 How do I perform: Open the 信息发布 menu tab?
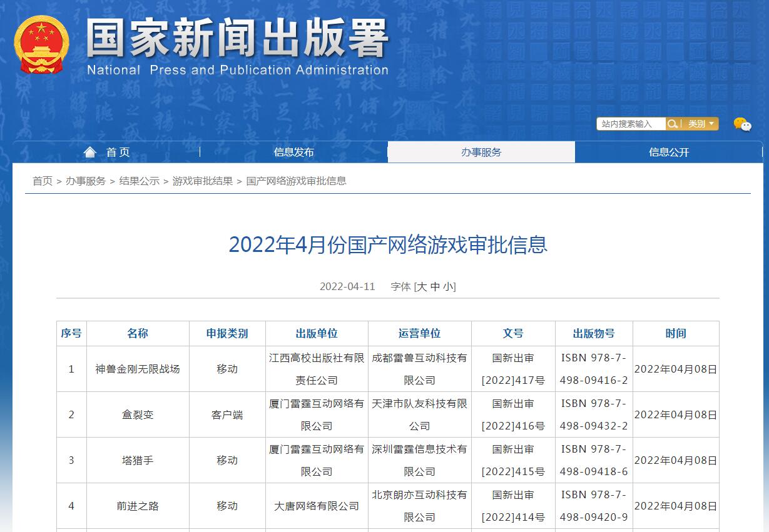pos(293,152)
